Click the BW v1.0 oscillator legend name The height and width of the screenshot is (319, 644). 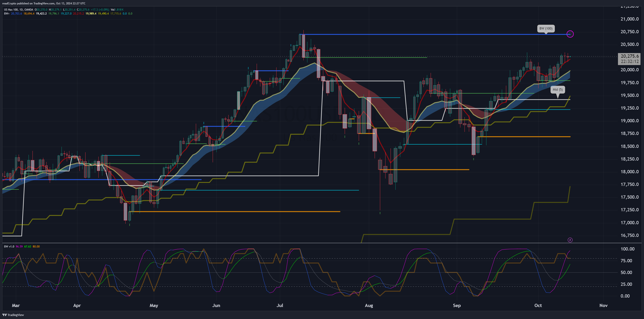click(9, 246)
